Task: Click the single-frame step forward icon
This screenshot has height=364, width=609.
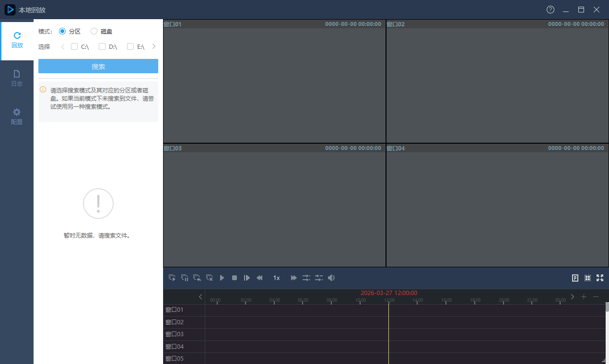Action: (246, 278)
